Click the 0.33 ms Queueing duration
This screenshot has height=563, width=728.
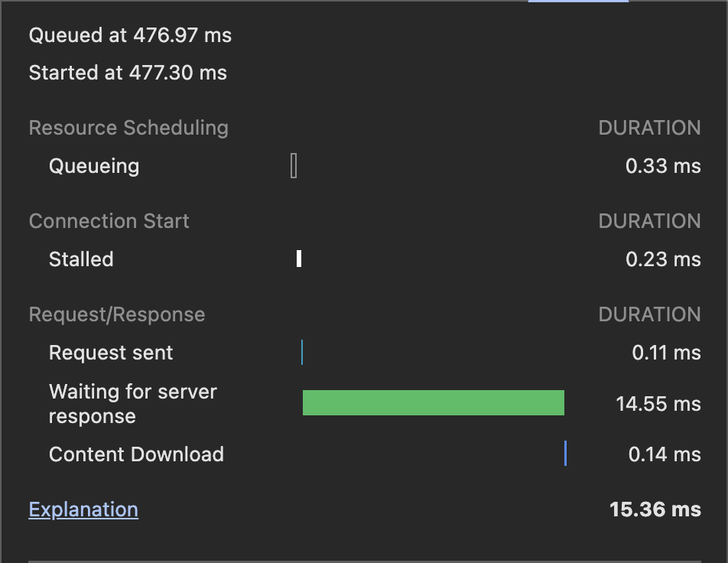pos(662,166)
